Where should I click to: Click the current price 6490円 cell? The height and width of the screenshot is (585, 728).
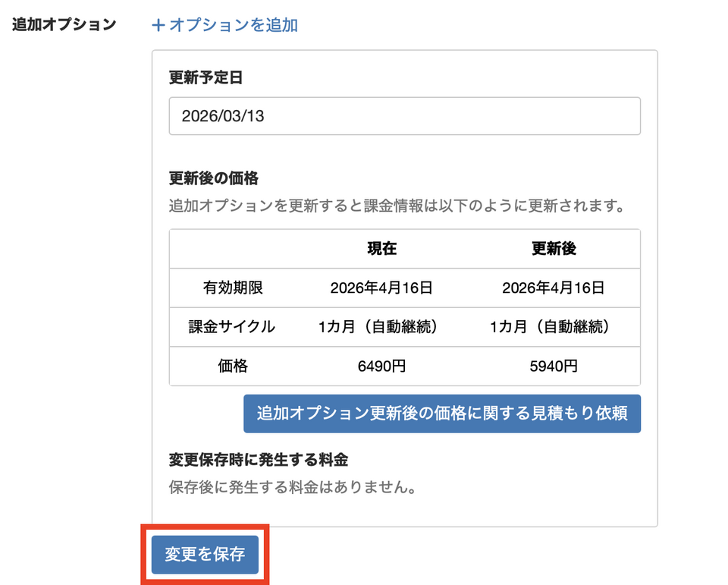pos(381,366)
